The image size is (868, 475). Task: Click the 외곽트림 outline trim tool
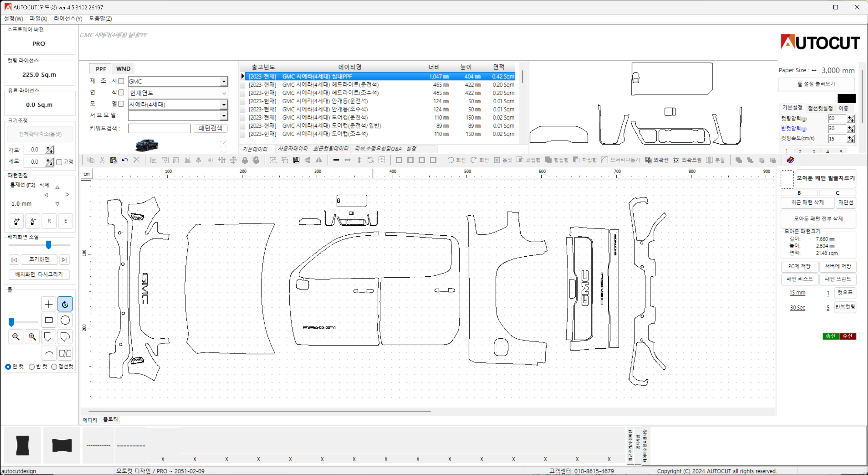[x=687, y=160]
